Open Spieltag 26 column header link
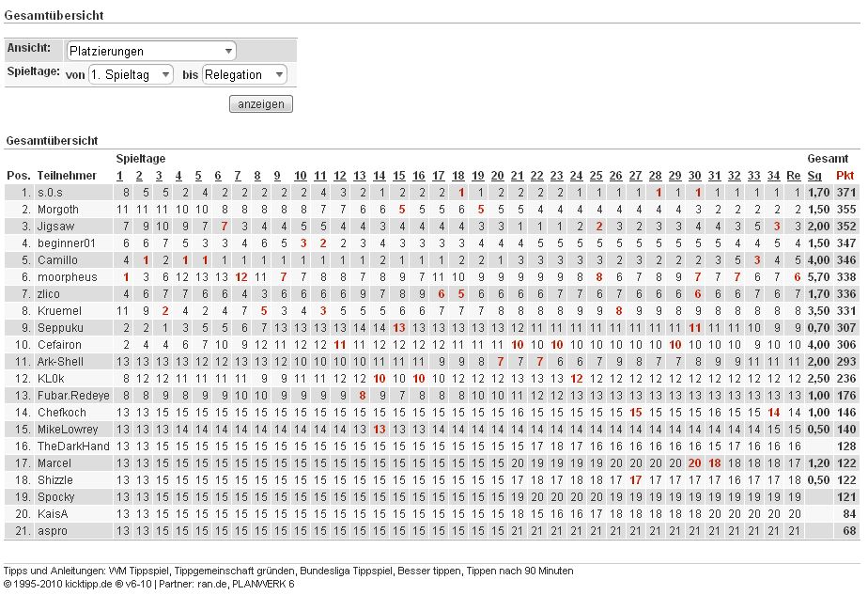This screenshot has height=595, width=868. click(615, 176)
